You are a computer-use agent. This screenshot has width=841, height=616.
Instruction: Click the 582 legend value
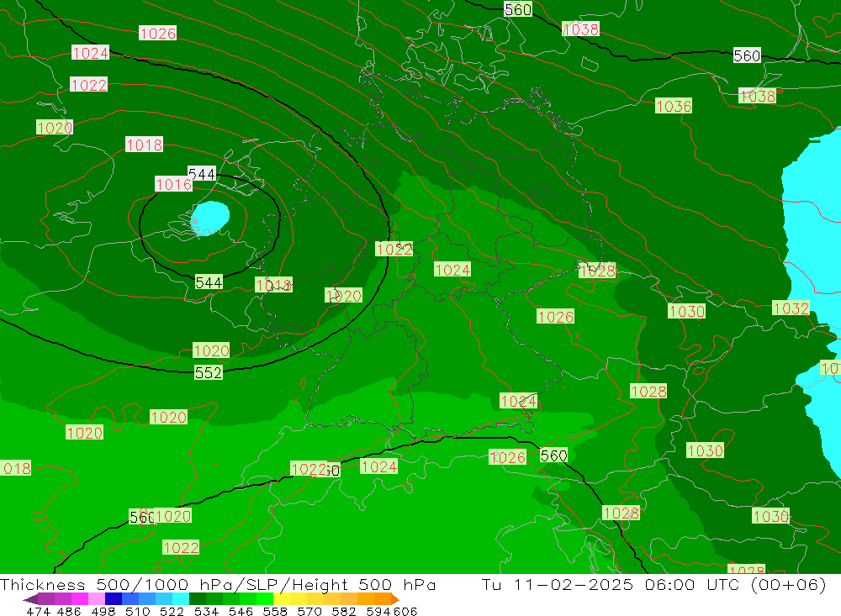(344, 611)
